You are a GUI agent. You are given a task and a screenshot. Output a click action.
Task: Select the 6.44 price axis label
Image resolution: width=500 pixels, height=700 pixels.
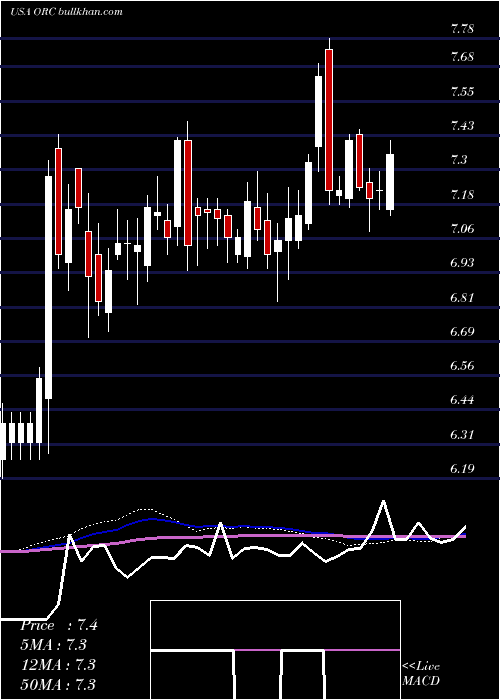[x=462, y=400]
